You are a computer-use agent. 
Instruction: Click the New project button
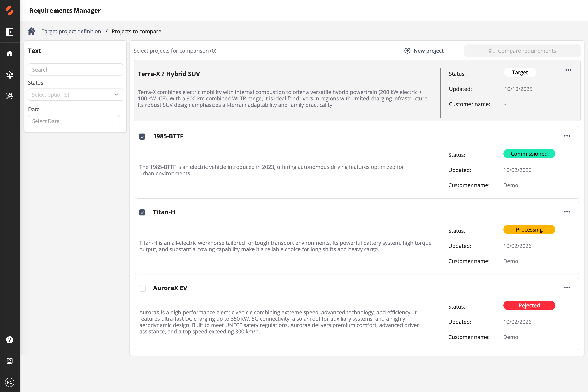424,51
